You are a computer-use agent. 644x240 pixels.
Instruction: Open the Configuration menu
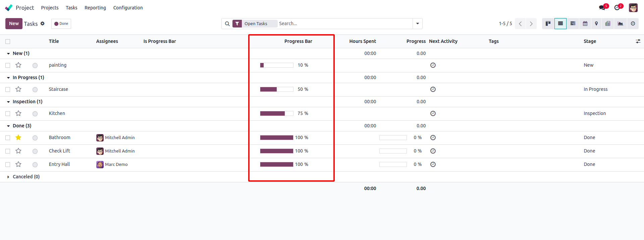(128, 8)
